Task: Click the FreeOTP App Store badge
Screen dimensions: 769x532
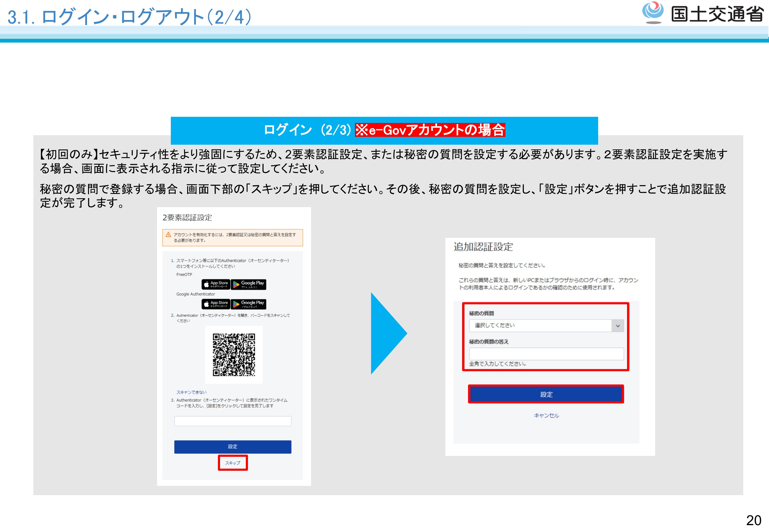Action: 216,284
